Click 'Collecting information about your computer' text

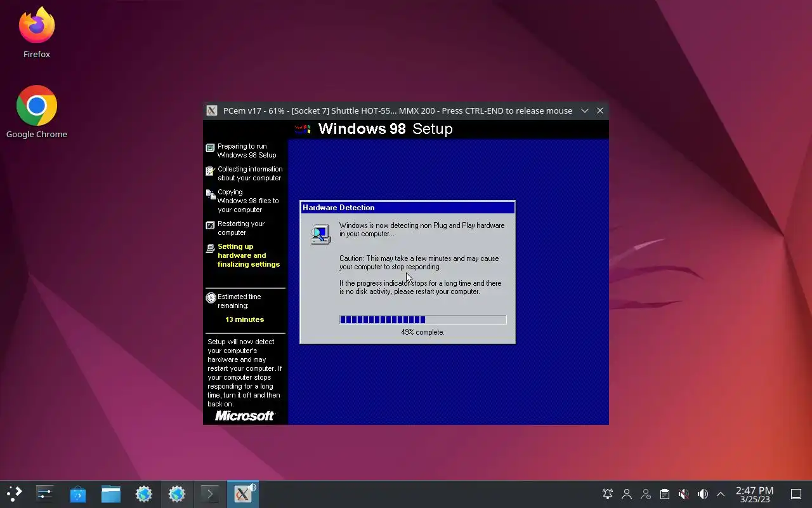pyautogui.click(x=250, y=173)
